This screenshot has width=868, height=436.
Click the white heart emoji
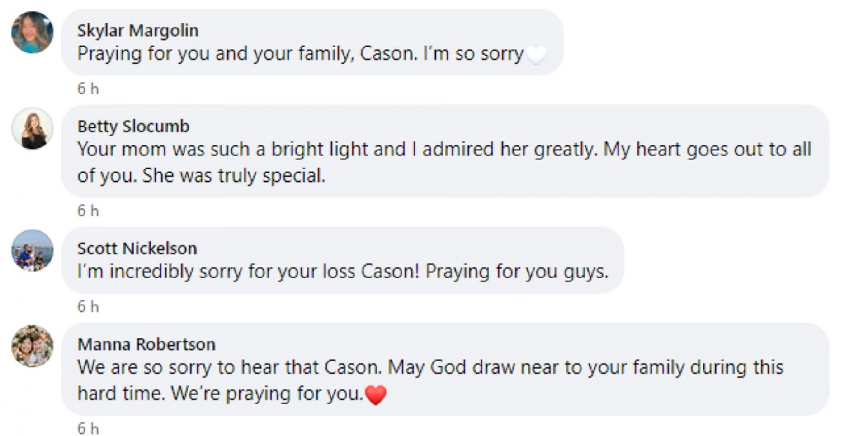tap(536, 55)
